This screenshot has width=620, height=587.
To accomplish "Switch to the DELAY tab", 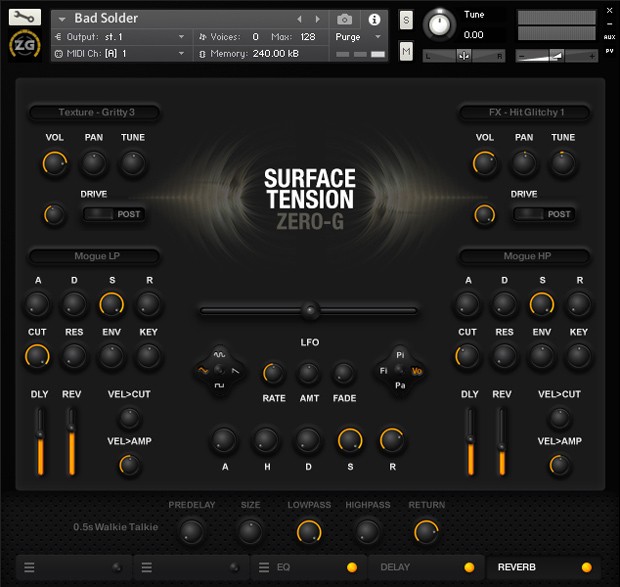I will click(x=426, y=567).
